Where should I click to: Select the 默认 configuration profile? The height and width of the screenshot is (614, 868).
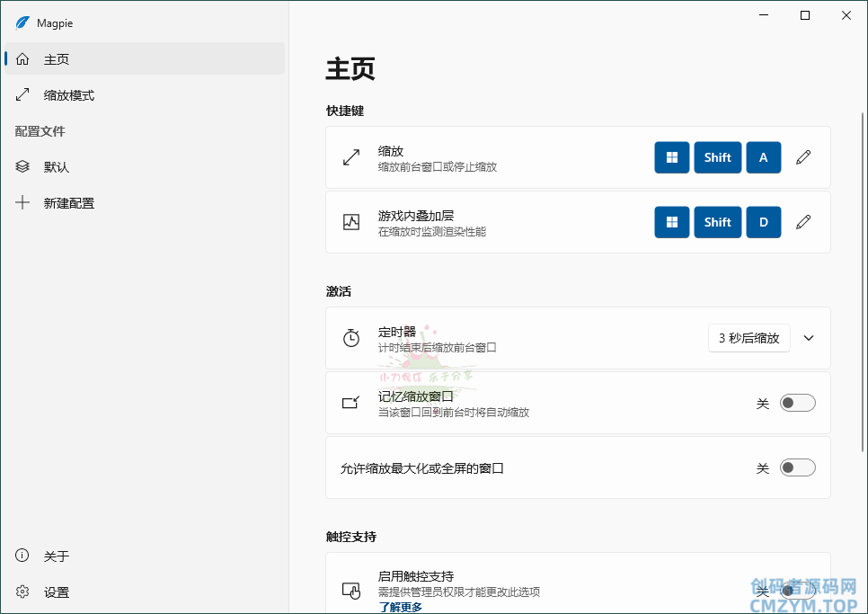(57, 167)
